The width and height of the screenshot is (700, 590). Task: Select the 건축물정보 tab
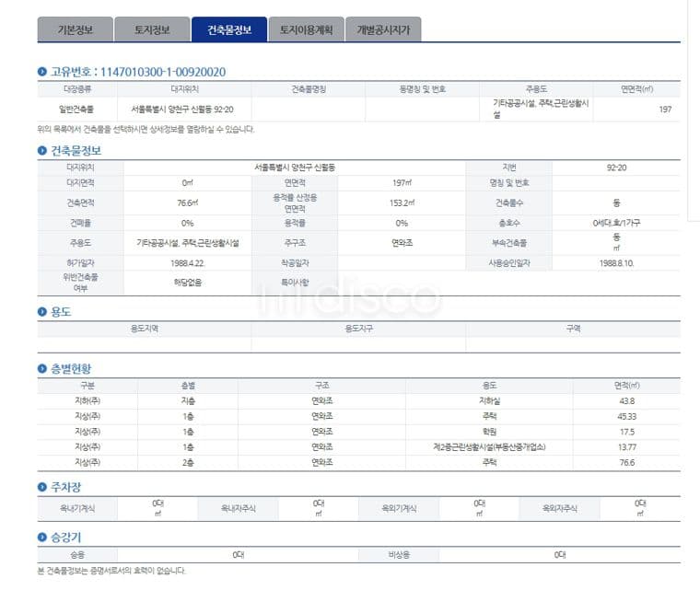[x=229, y=29]
